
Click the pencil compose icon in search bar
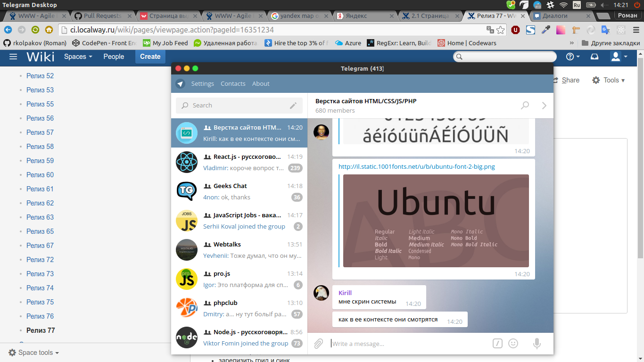(293, 106)
